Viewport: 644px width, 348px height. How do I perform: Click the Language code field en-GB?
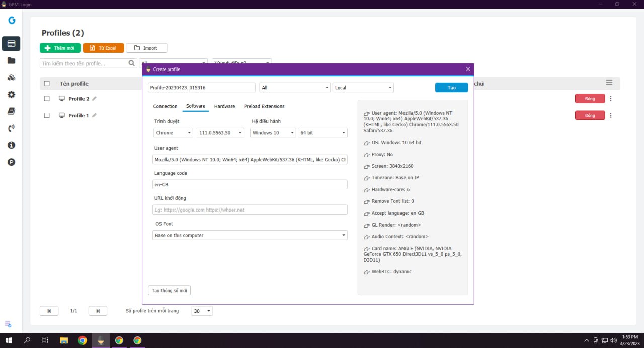250,185
